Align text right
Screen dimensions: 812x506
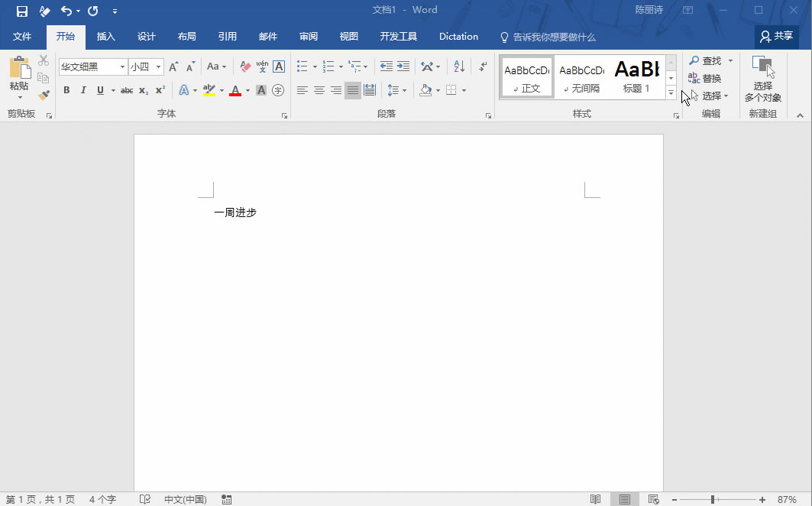[336, 90]
